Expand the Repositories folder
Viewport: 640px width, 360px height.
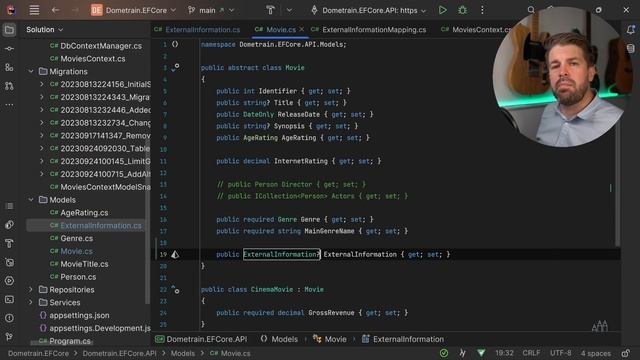[x=31, y=290]
